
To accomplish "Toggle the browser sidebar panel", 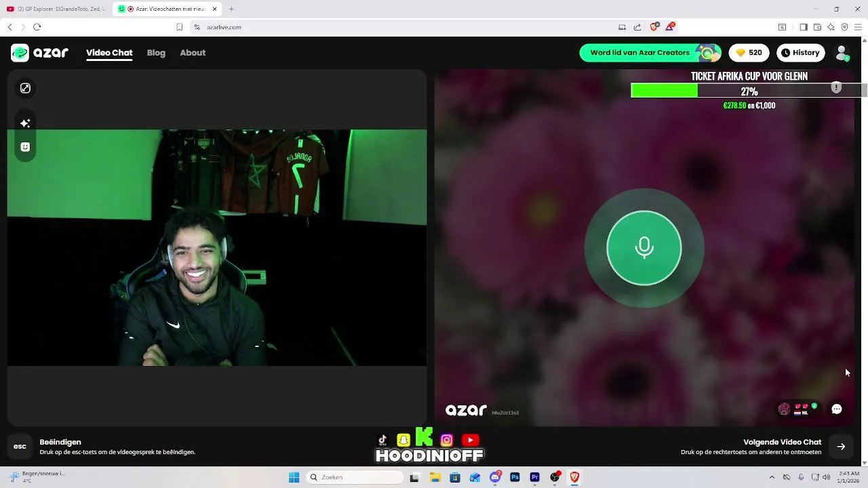I will click(x=804, y=27).
